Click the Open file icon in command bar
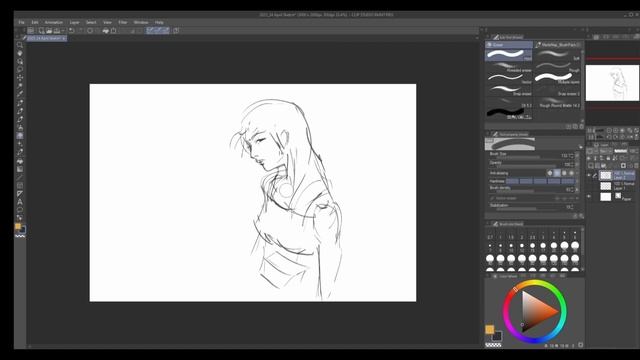The image size is (640, 360). tap(49, 31)
